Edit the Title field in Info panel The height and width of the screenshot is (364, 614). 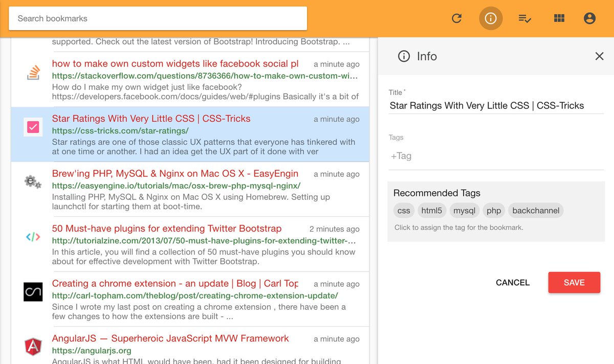point(496,106)
